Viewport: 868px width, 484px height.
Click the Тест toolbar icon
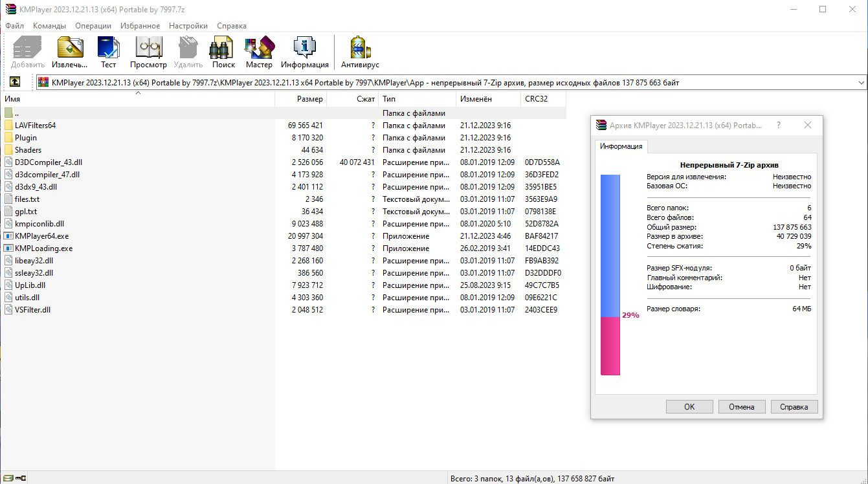click(108, 48)
